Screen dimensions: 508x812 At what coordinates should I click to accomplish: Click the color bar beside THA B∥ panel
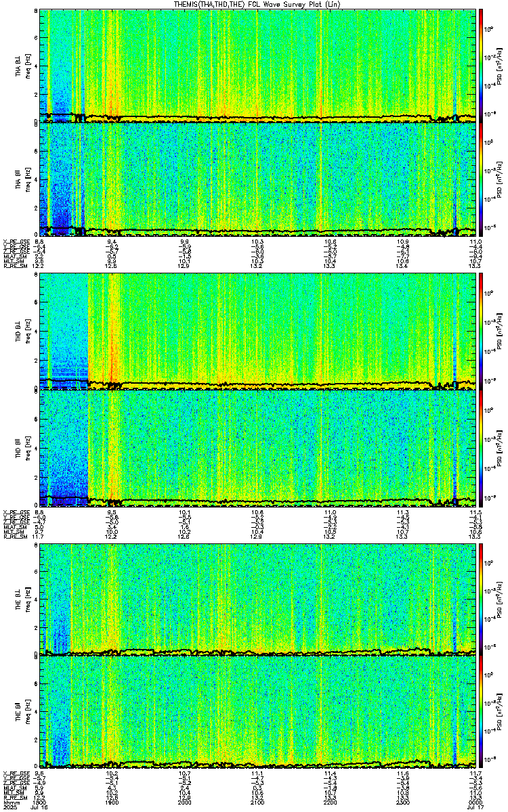coord(482,180)
